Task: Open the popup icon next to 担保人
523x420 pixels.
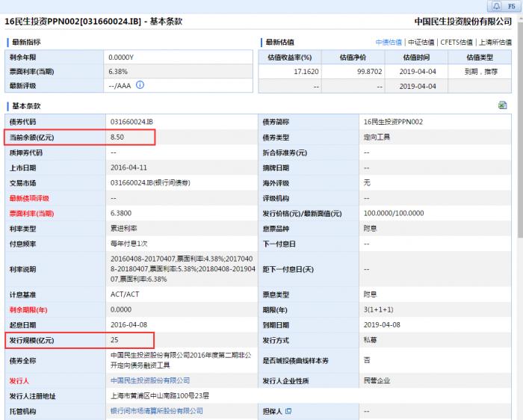Action: click(288, 411)
